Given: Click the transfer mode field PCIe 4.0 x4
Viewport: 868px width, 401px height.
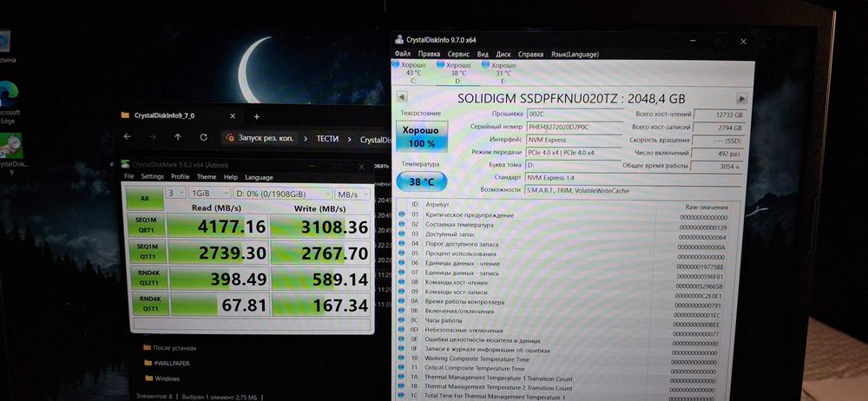Looking at the screenshot, I should pyautogui.click(x=573, y=152).
